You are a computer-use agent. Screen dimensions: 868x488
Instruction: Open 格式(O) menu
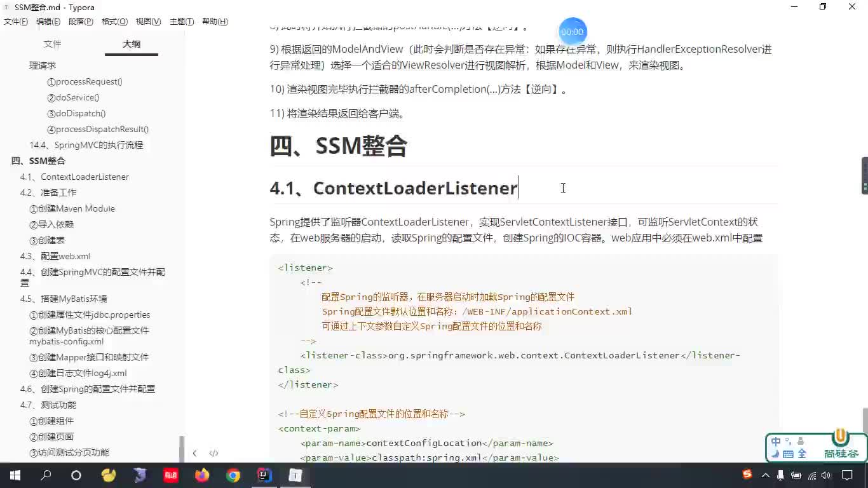pos(114,22)
